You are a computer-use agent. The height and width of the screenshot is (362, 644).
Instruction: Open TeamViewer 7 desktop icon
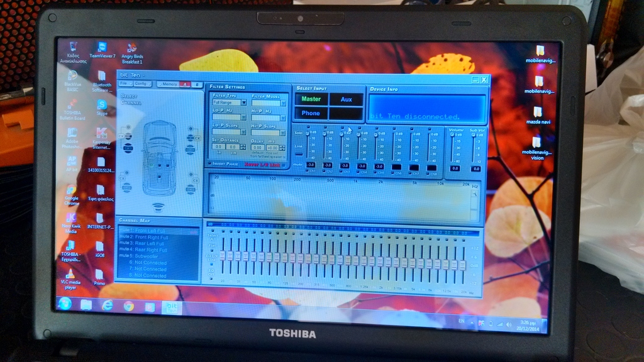coord(103,50)
